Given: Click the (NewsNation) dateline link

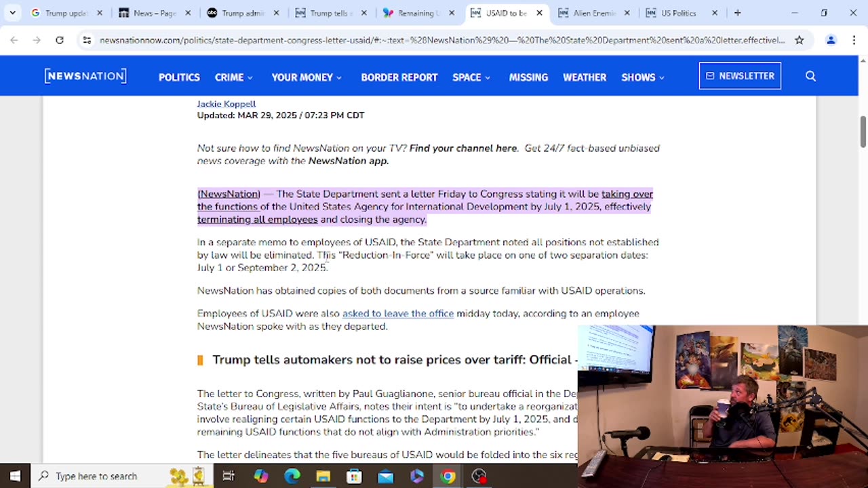Looking at the screenshot, I should click(x=229, y=194).
